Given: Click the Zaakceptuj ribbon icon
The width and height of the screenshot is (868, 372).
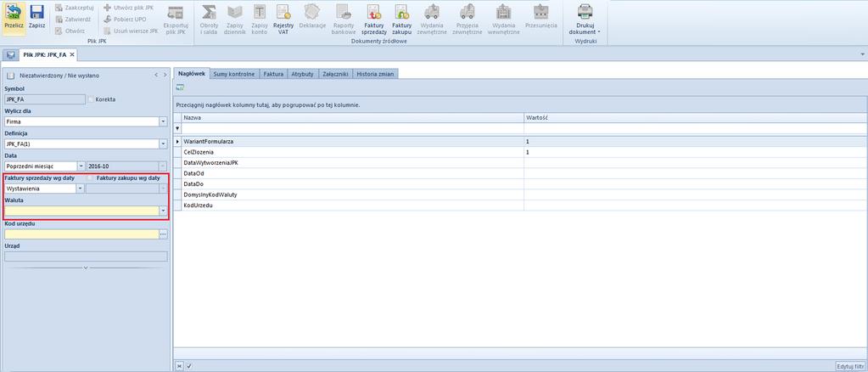Looking at the screenshot, I should 59,8.
